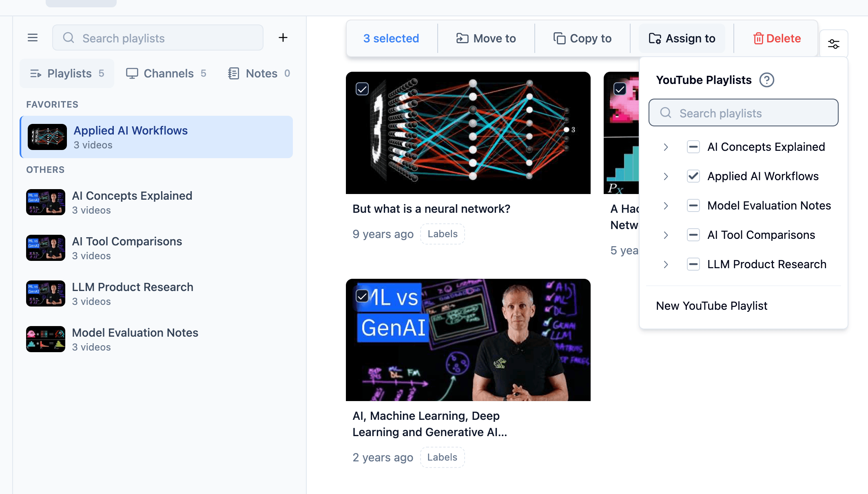Click the '2 years ago' timestamp
Screen dimensions: 868x494
tap(383, 457)
